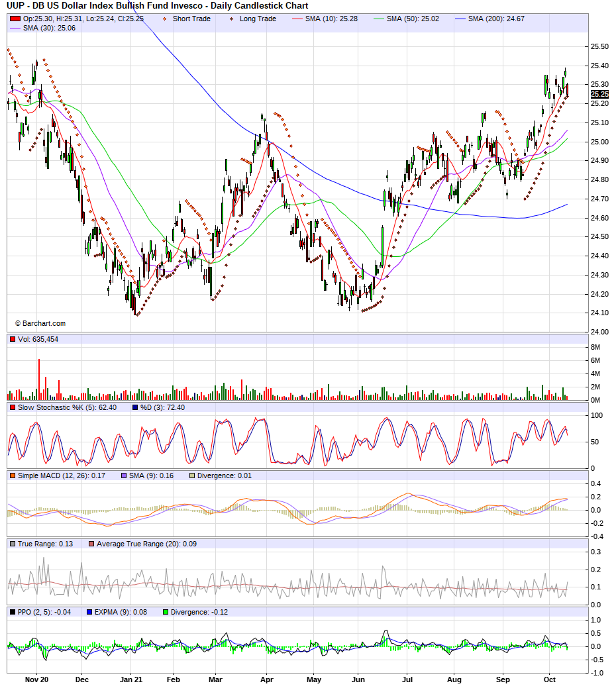616x700 pixels.
Task: Click the 100 stochastic axis label
Action: (x=597, y=416)
